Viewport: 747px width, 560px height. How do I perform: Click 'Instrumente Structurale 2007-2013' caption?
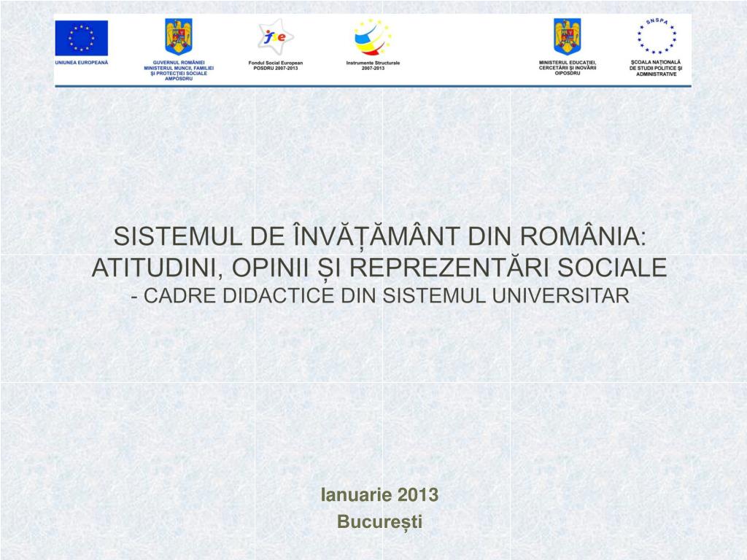[x=373, y=65]
